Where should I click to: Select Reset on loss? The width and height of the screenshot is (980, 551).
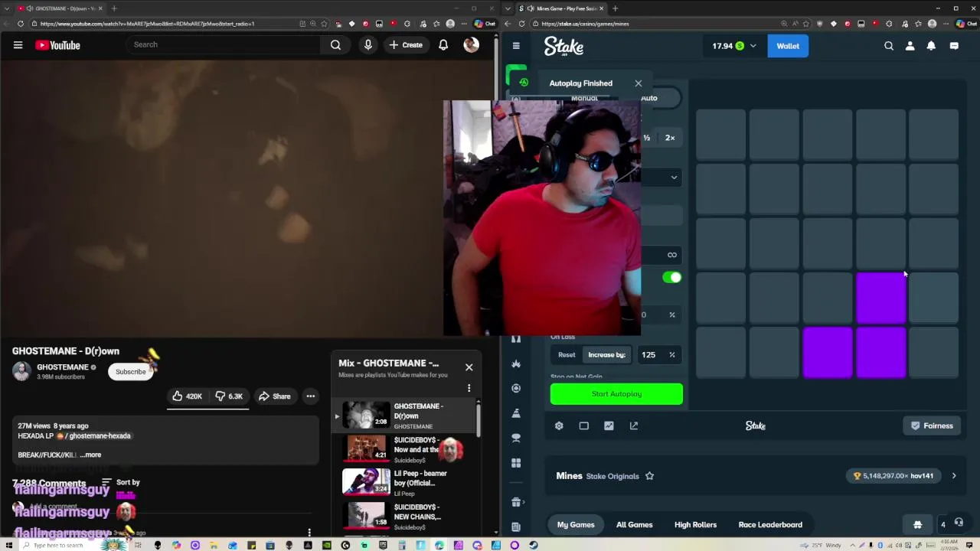(x=567, y=355)
